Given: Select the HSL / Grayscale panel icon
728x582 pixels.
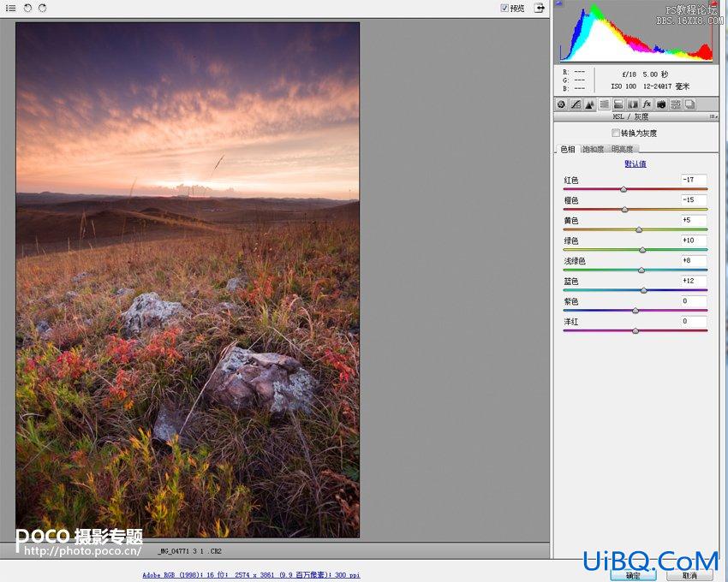Looking at the screenshot, I should pos(604,104).
